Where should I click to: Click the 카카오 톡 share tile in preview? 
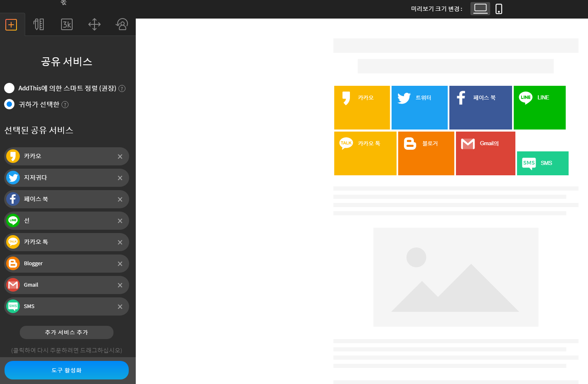click(x=365, y=153)
